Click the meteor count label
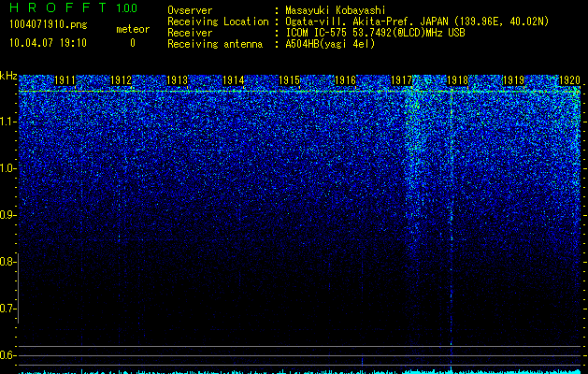Viewport: 588px width, 374px height. click(133, 29)
